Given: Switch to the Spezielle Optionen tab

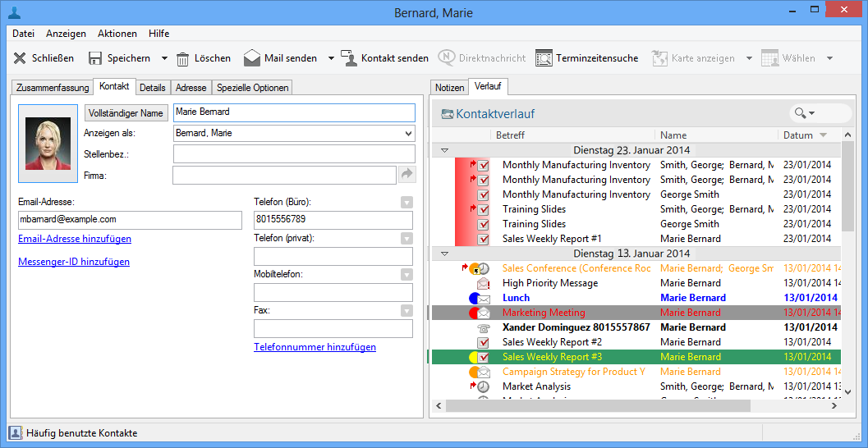Looking at the screenshot, I should tap(252, 88).
